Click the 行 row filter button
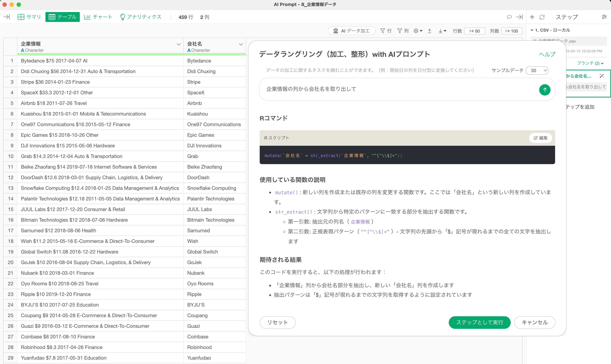The image size is (611, 364). click(386, 31)
